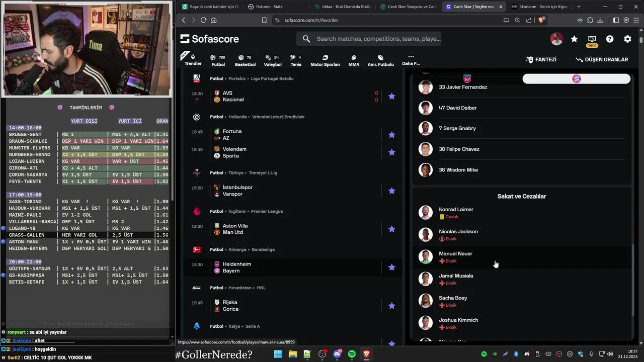Click the search magnifier icon

(306, 39)
